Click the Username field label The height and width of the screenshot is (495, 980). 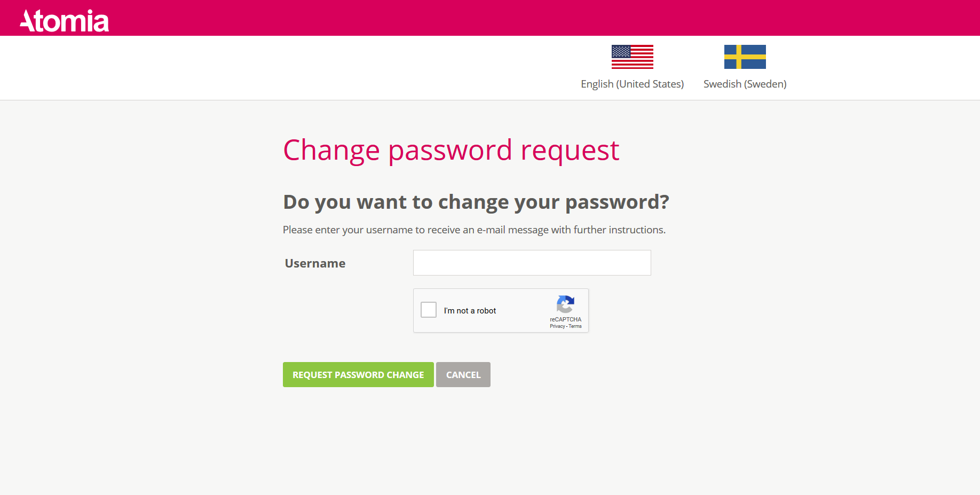click(x=315, y=263)
